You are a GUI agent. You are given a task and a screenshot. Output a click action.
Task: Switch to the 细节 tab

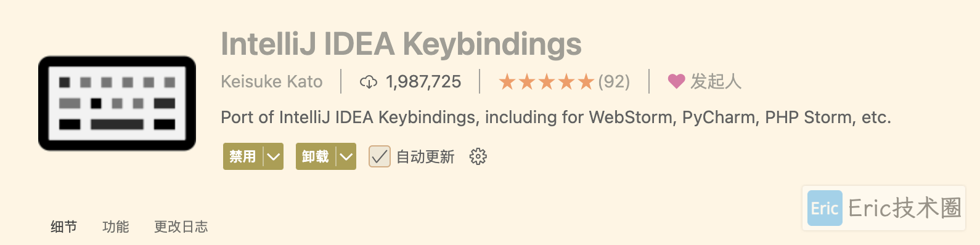(64, 227)
